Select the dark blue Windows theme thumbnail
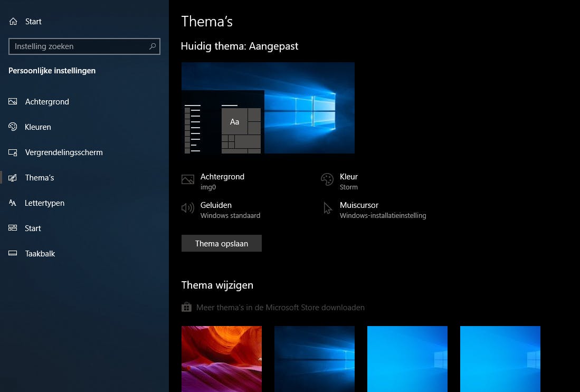 pyautogui.click(x=315, y=359)
